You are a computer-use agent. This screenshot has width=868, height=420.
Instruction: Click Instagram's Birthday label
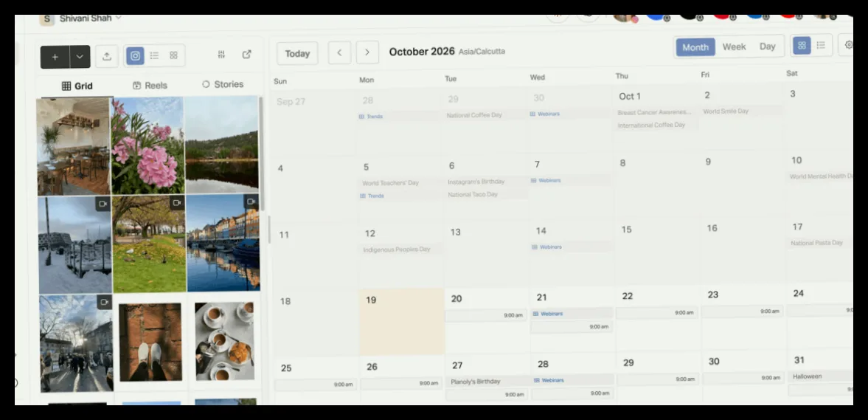pyautogui.click(x=476, y=182)
